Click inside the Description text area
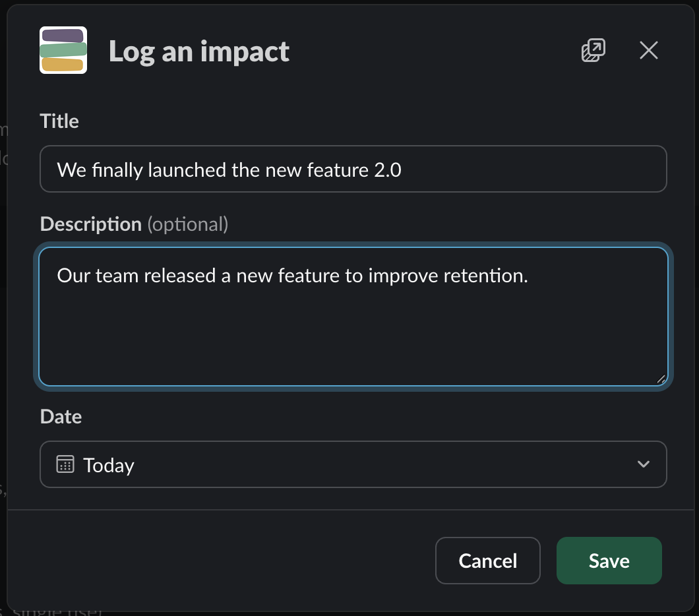Viewport: 699px width, 616px height. [353, 317]
